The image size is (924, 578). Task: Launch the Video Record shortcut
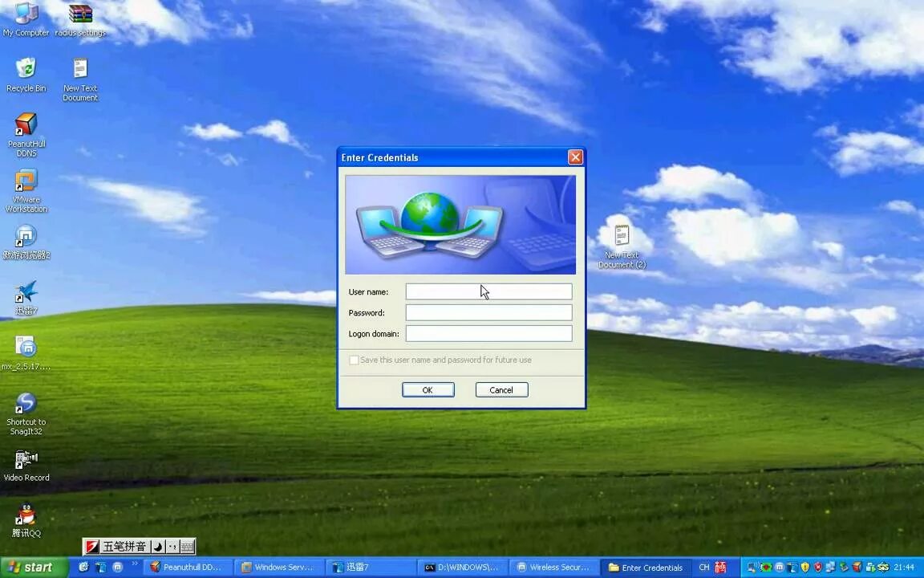[x=26, y=466]
